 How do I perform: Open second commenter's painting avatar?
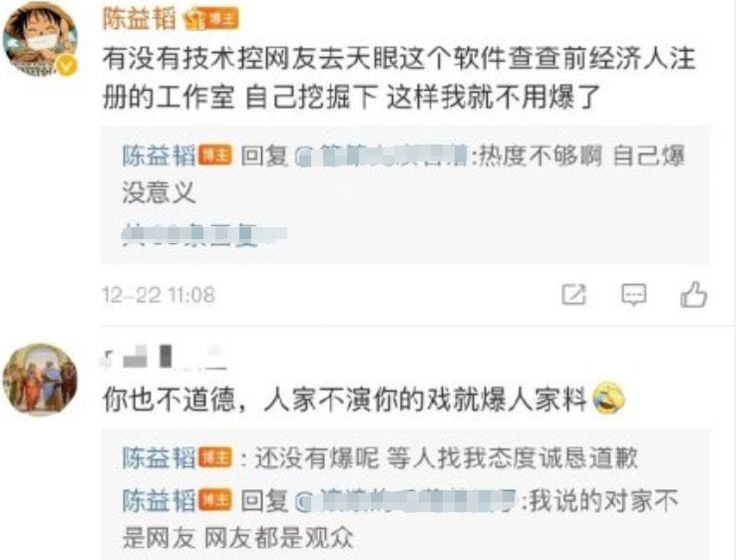tap(40, 380)
